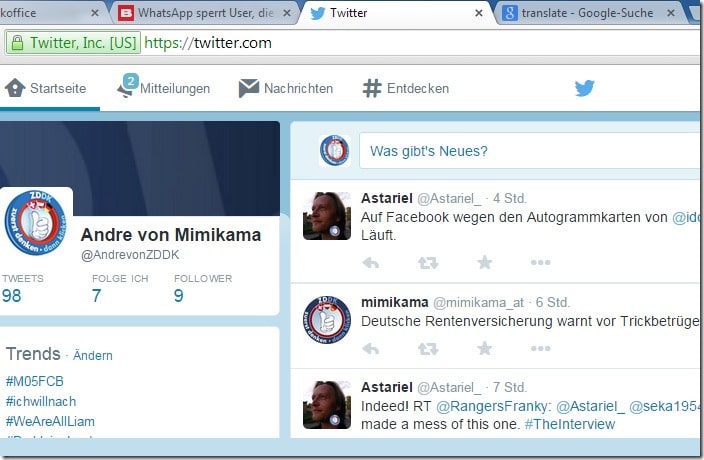This screenshot has width=704, height=460.
Task: Open 4 Std. timestamp of Astariel tweet
Action: coord(510,198)
